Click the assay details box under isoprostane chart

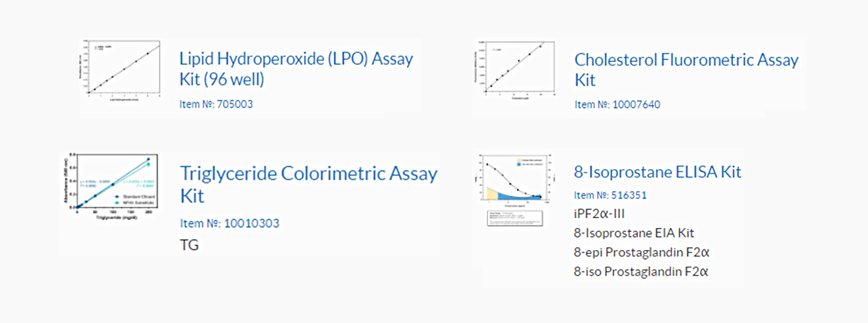pos(515,218)
